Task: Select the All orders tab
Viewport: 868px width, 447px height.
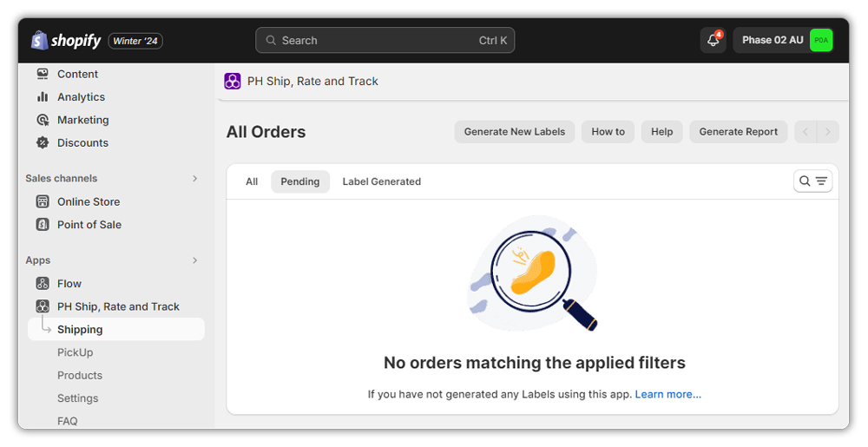Action: 252,181
